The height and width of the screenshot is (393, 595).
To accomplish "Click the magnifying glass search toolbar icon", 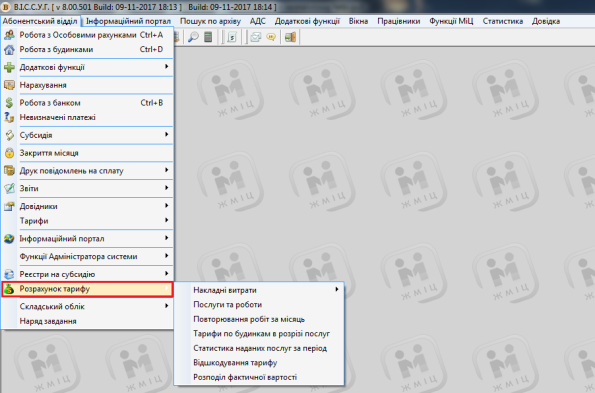I will (193, 37).
